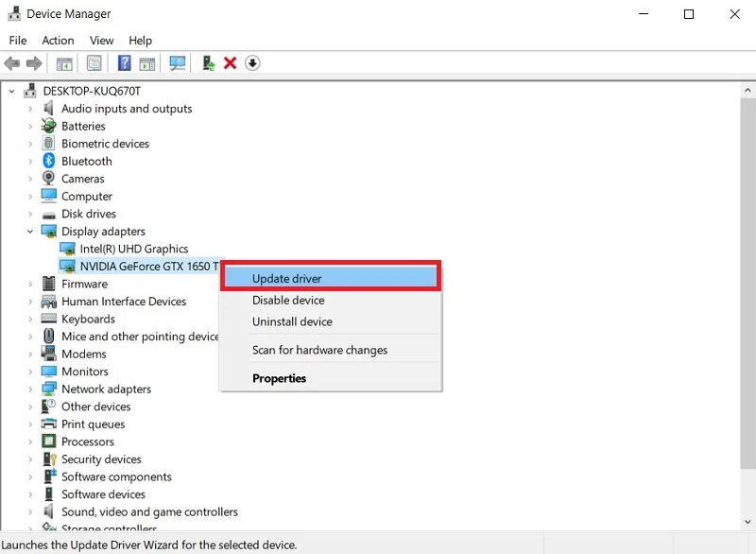Click the Keyboards category icon
Image resolution: width=756 pixels, height=554 pixels.
[49, 319]
